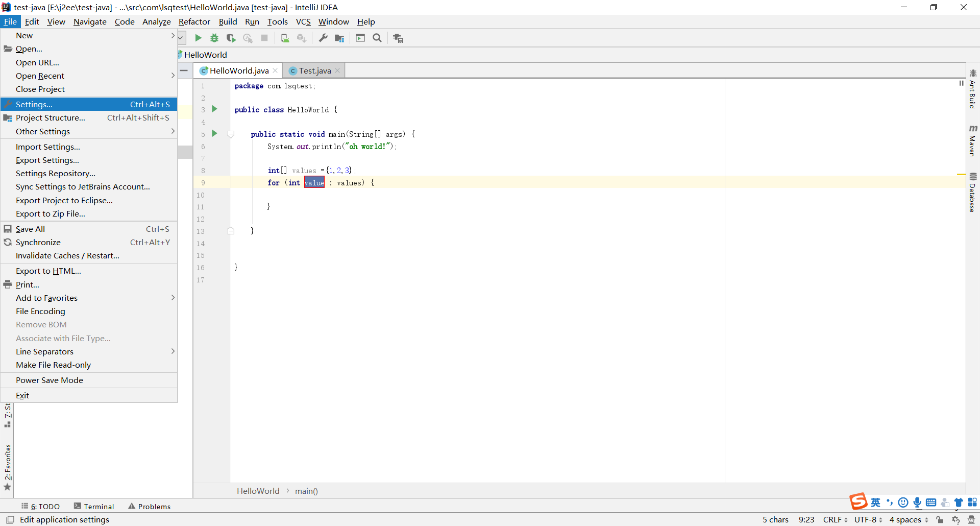Click the tool windows quick access icon
This screenshot has width=980, height=526.
10,520
